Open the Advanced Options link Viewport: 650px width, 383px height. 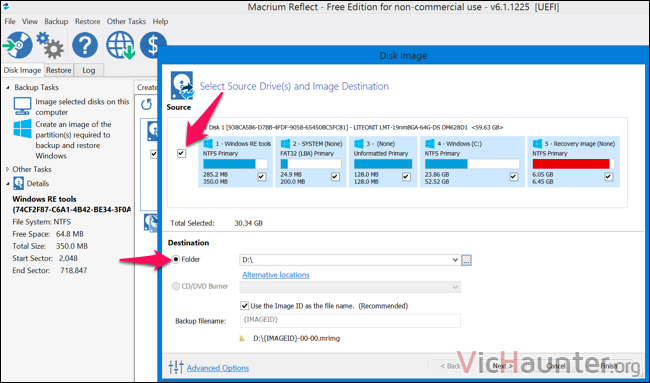tap(218, 368)
